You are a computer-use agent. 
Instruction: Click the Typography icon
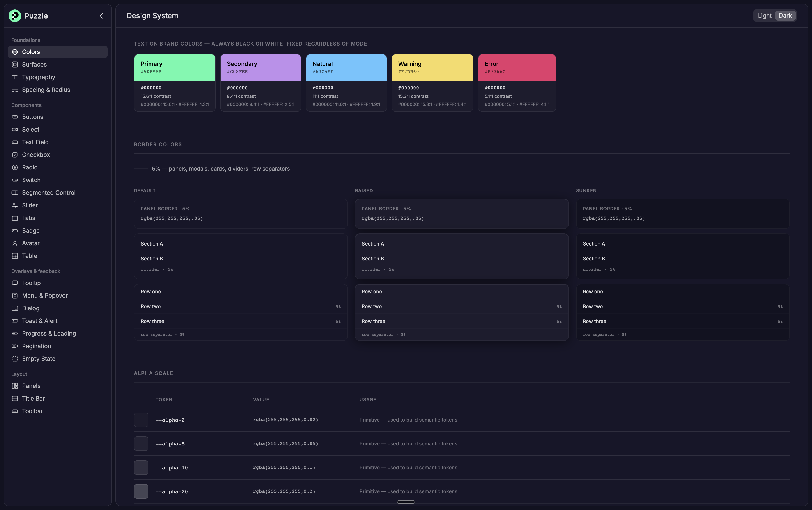click(x=15, y=77)
